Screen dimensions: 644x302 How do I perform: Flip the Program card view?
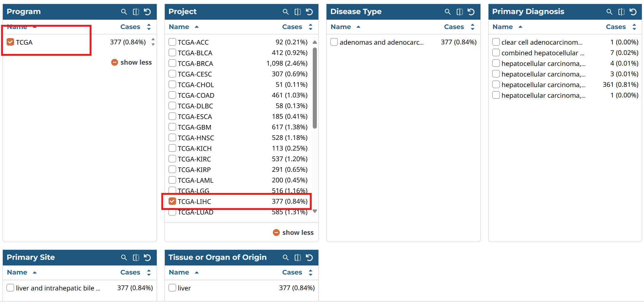136,12
